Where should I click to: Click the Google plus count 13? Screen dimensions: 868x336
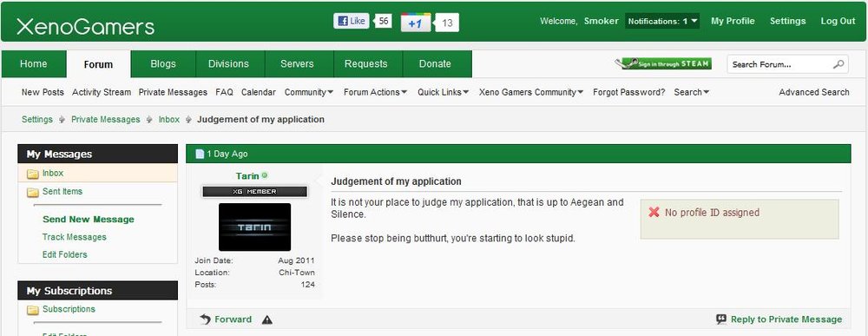[x=447, y=23]
